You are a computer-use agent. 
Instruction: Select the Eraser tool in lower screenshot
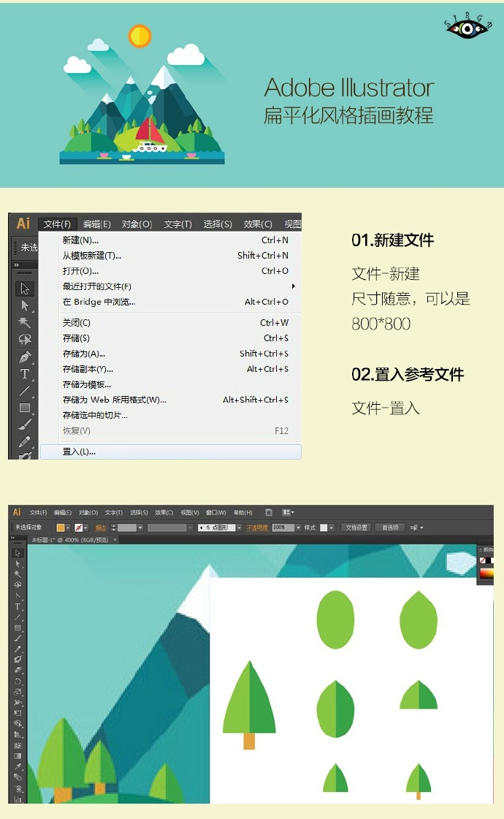click(x=18, y=670)
